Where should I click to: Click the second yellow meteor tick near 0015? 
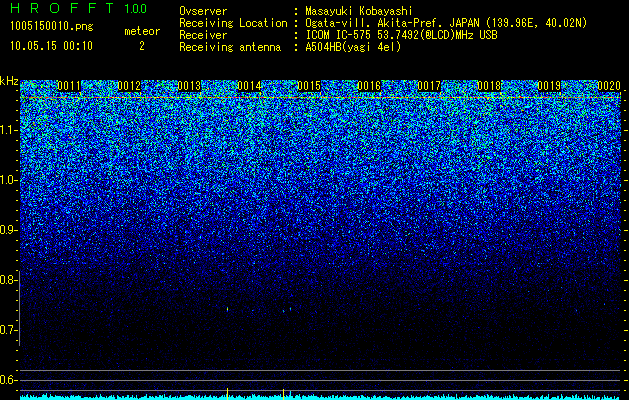pos(283,394)
